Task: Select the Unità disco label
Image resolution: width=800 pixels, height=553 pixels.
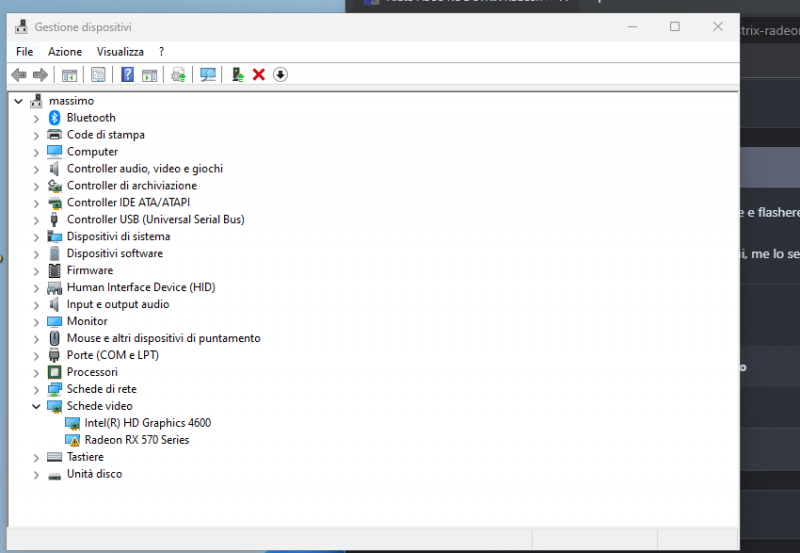Action: 94,474
